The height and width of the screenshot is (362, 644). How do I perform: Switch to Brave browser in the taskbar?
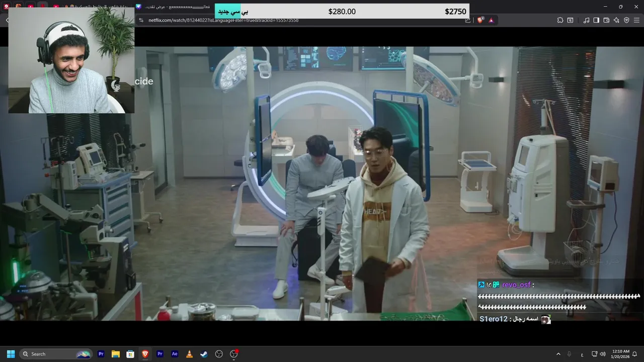[145, 354]
